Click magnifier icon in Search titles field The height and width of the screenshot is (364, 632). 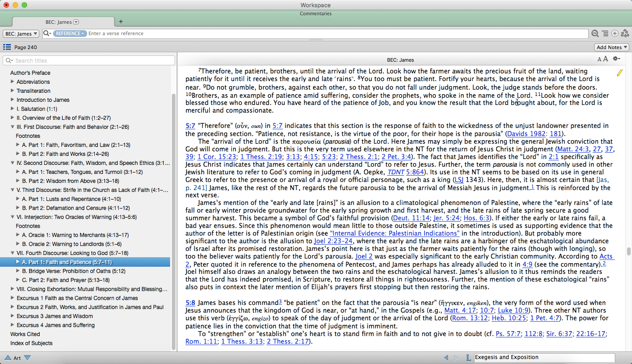pyautogui.click(x=9, y=60)
